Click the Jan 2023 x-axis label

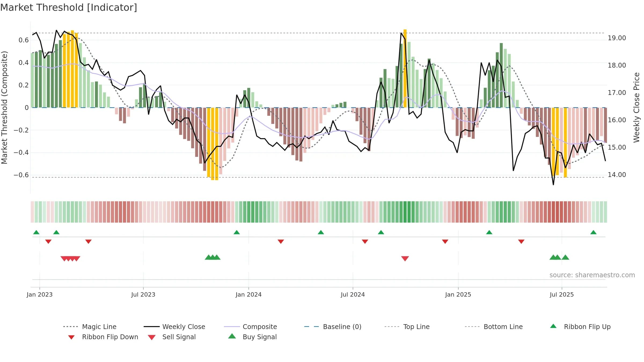(39, 294)
